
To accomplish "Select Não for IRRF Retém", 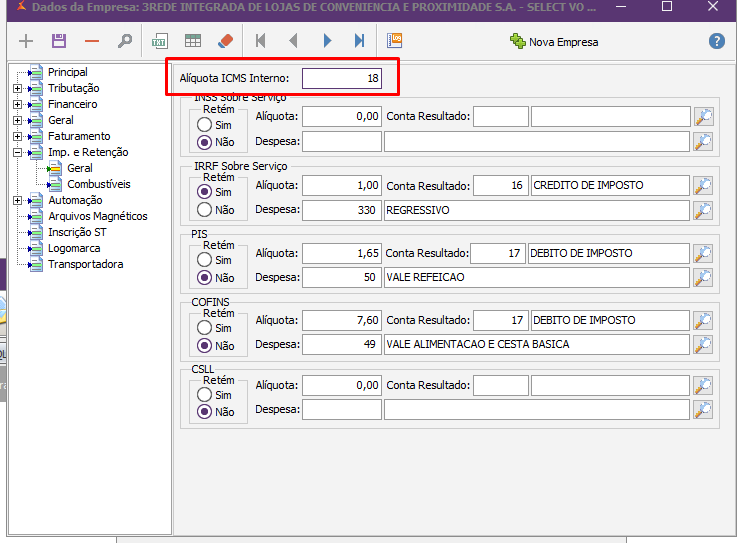I will point(204,210).
